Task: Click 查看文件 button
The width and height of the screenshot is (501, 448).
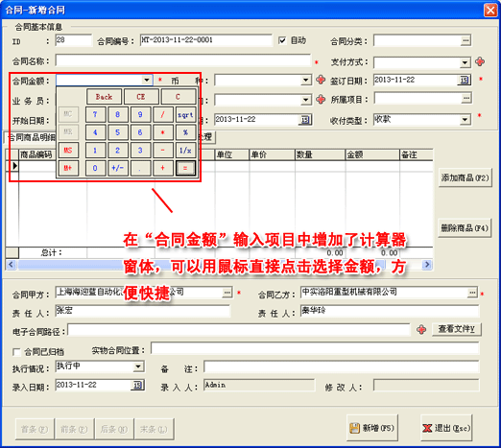Action: 457,329
